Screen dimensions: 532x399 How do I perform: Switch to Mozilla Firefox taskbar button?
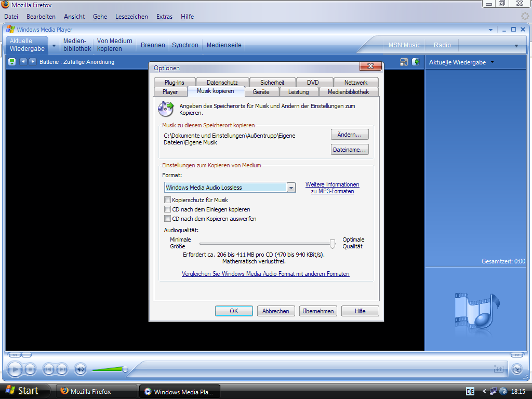(x=96, y=391)
